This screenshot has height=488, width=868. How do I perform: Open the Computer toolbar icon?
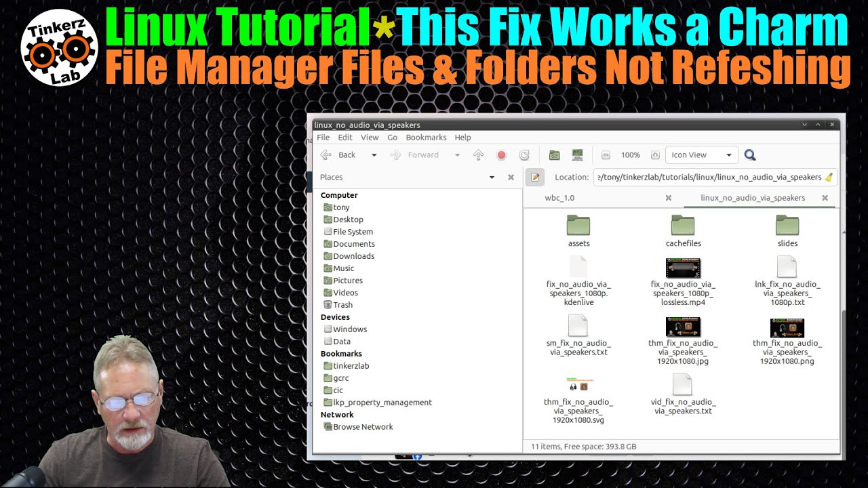click(577, 155)
